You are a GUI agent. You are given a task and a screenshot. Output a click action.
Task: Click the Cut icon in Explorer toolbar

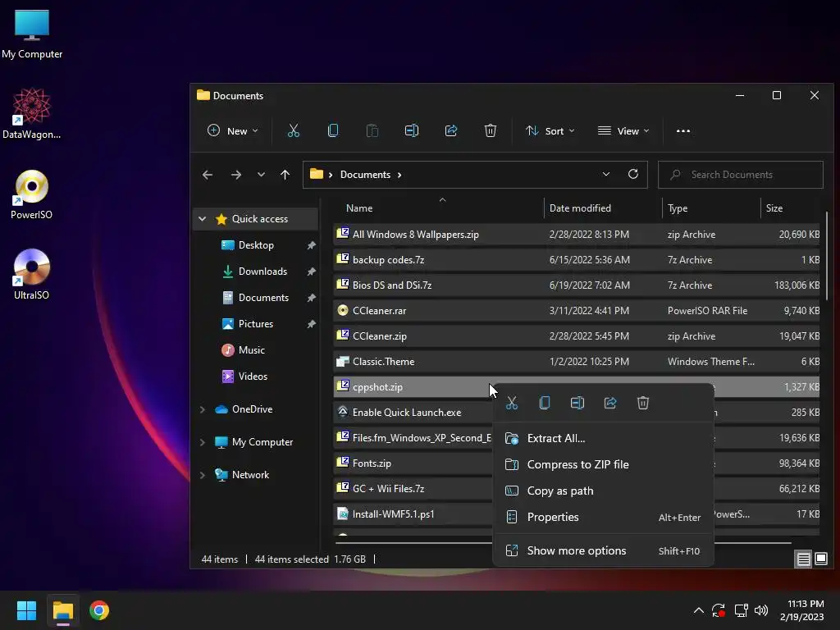pos(294,130)
